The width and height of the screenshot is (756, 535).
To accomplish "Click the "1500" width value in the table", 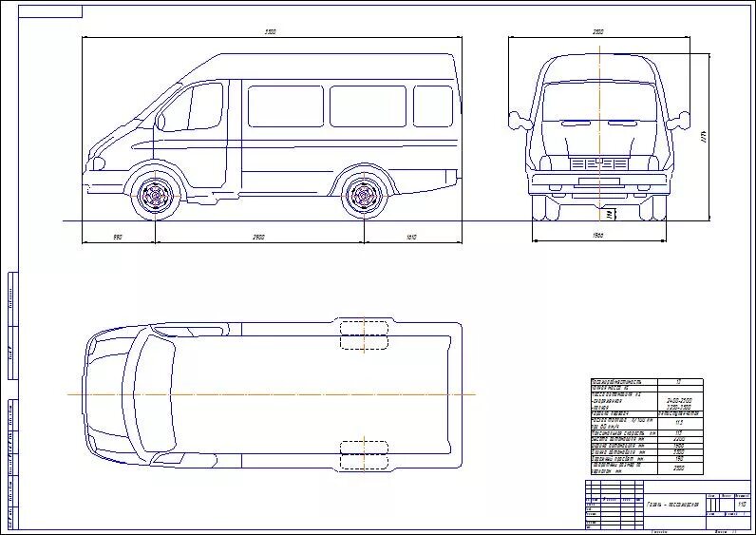I will click(x=679, y=446).
